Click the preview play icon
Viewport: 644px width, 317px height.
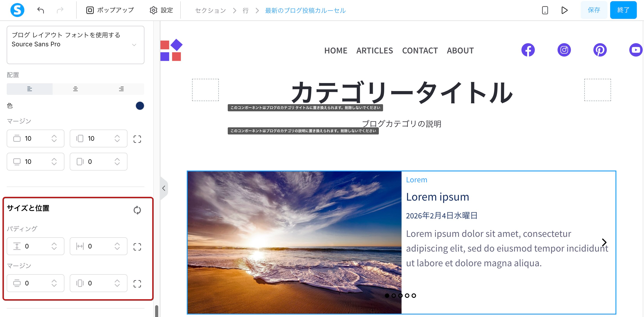564,10
